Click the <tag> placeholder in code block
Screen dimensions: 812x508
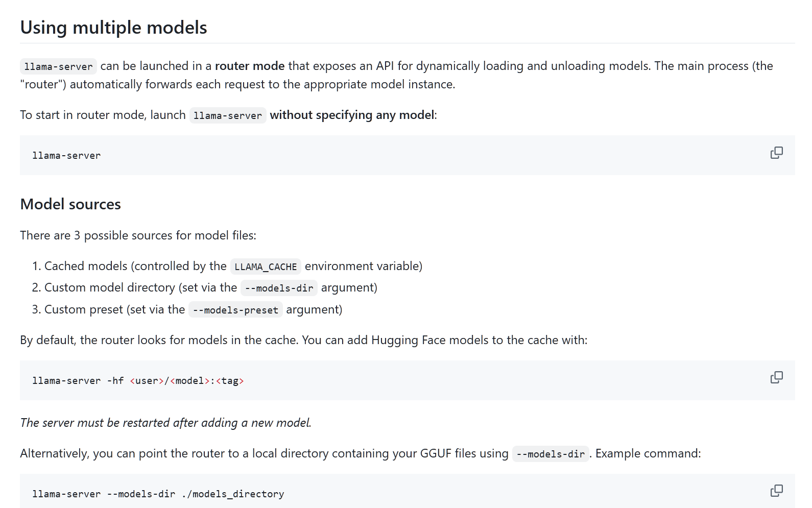tap(230, 381)
